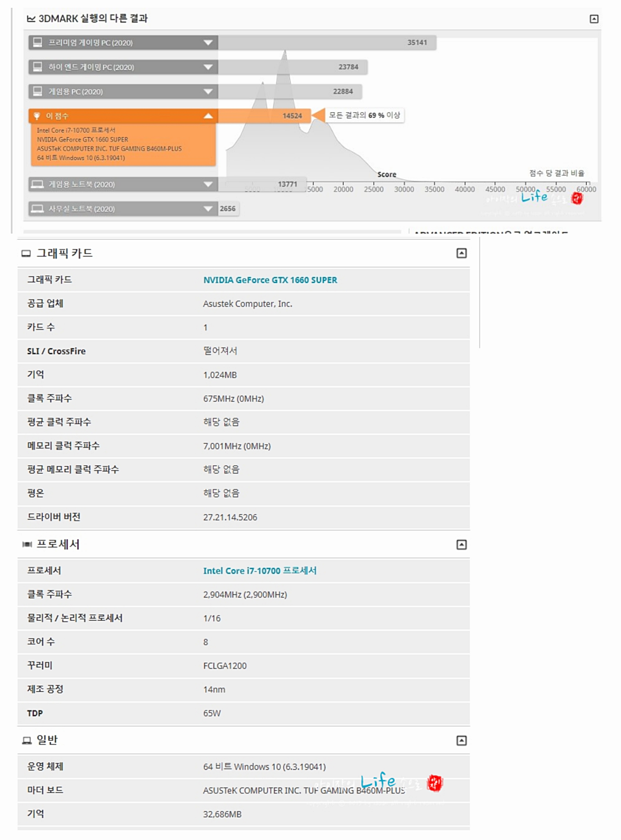Collapse the 프로세서 section
This screenshot has height=840, width=621.
(461, 545)
